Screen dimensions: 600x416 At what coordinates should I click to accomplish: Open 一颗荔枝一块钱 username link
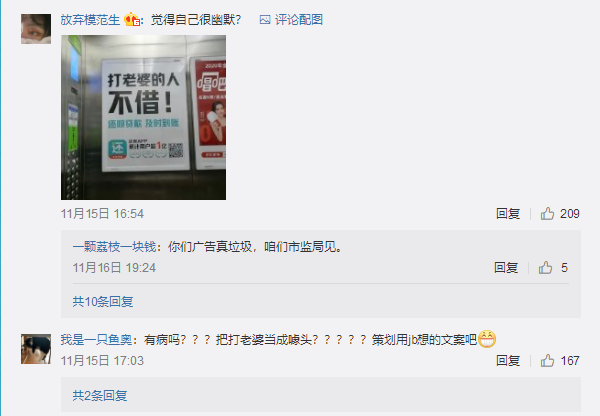(x=114, y=247)
